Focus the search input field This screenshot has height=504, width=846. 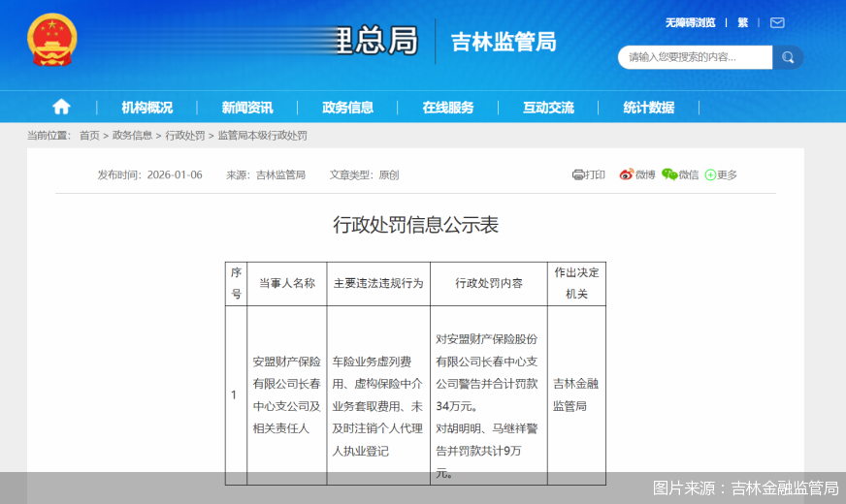click(x=695, y=57)
